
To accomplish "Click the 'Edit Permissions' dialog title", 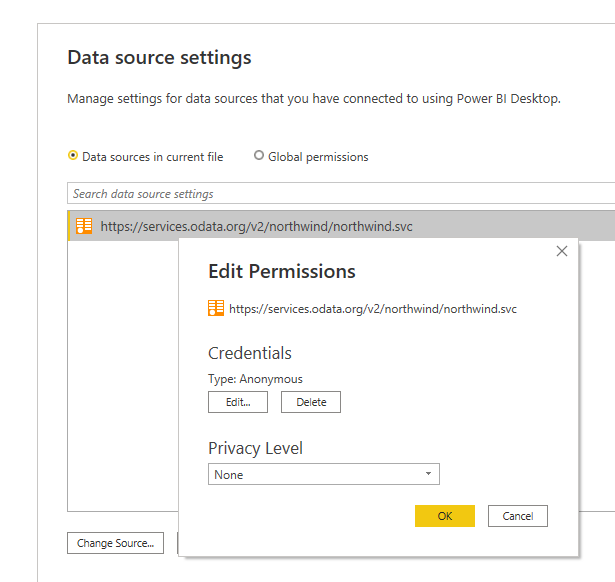I will pos(282,271).
